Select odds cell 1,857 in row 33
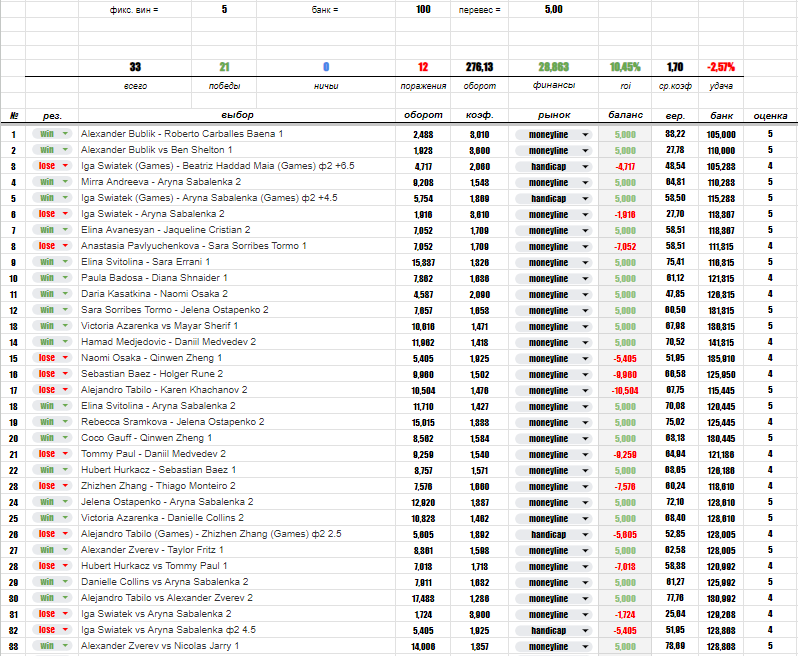 point(479,647)
